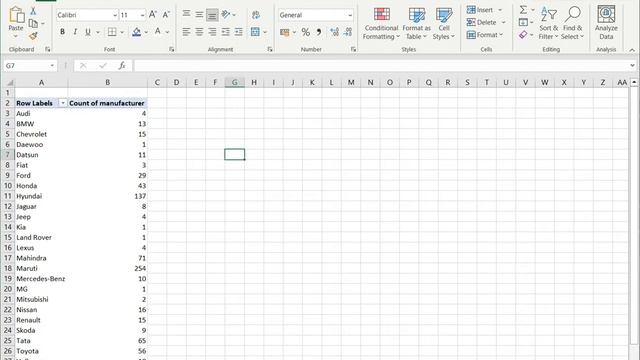640x360 pixels.
Task: Toggle Underline formatting
Action: point(88,31)
